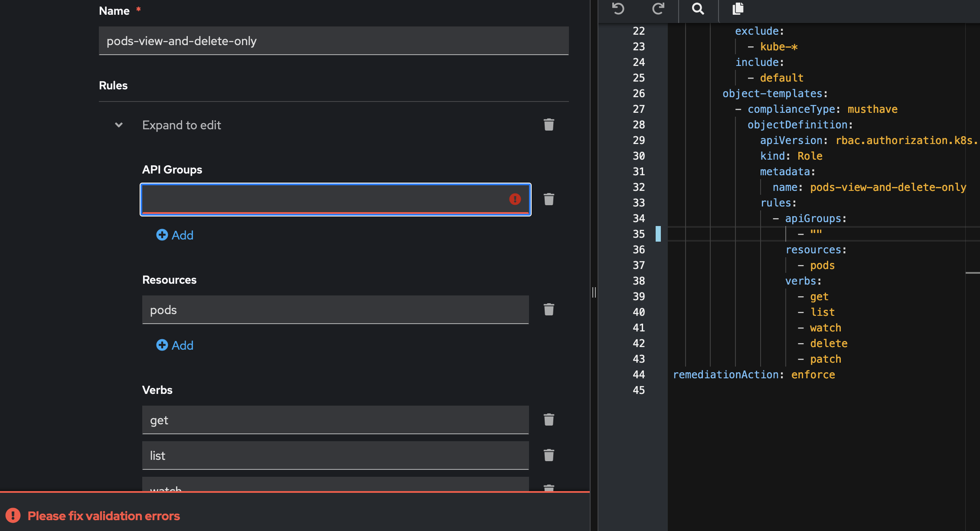This screenshot has width=980, height=531.
Task: Delete the pods resource entry
Action: [549, 310]
